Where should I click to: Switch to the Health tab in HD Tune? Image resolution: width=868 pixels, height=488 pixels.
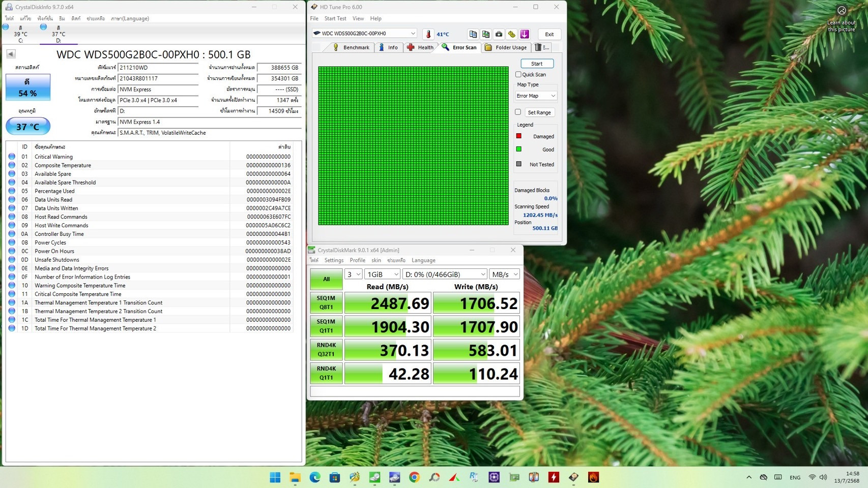pos(421,47)
